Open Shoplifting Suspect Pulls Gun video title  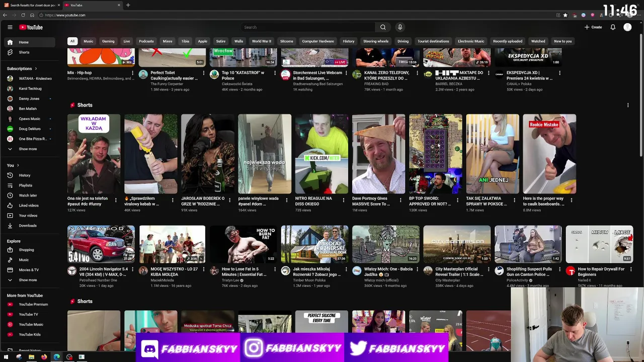pos(529,272)
